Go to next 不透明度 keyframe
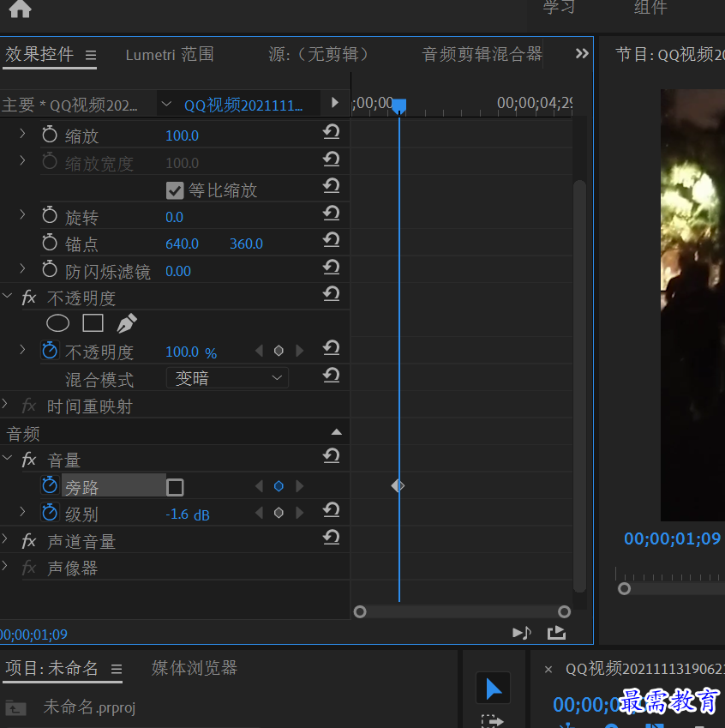The height and width of the screenshot is (728, 725). tap(300, 351)
